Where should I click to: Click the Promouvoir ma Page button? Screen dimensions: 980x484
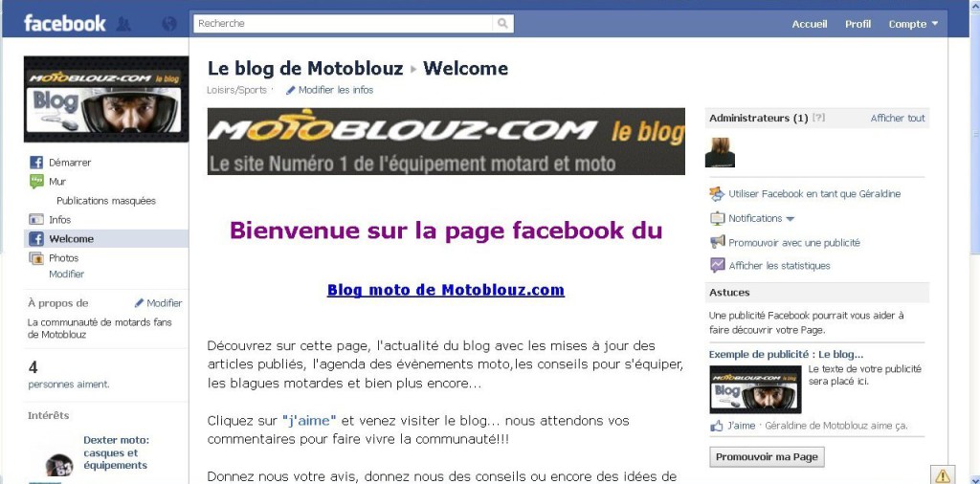tap(767, 456)
